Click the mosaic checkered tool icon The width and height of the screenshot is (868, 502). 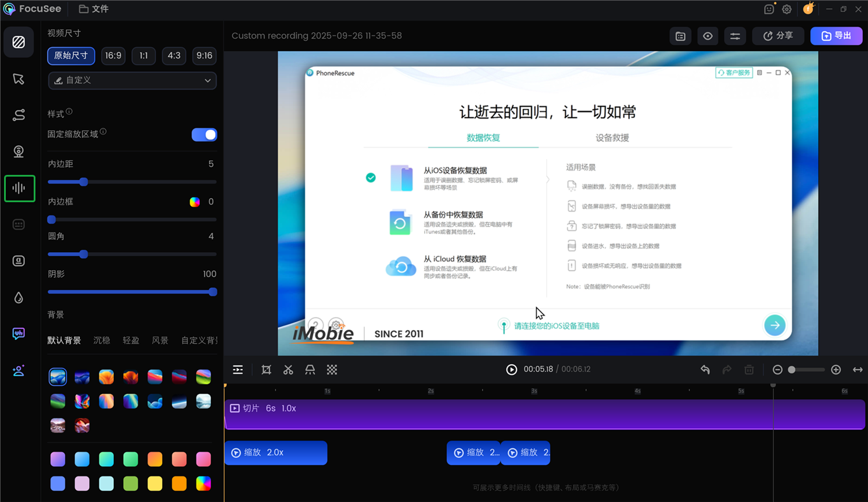332,370
